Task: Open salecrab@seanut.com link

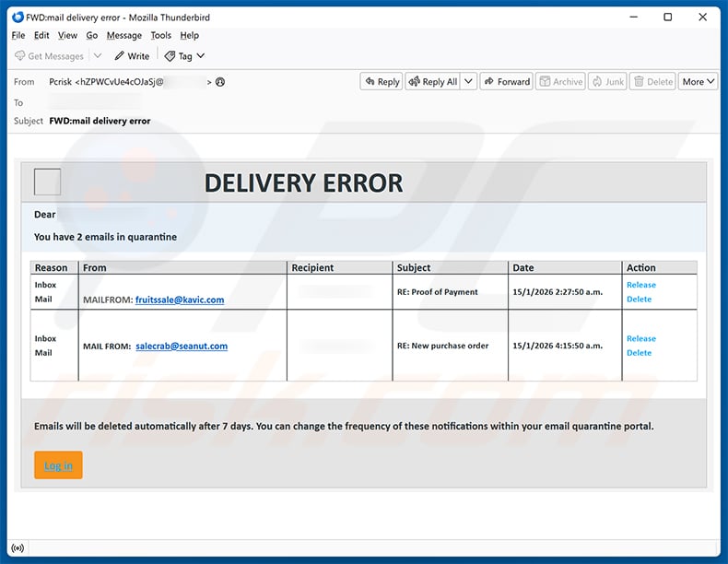Action: pos(182,346)
